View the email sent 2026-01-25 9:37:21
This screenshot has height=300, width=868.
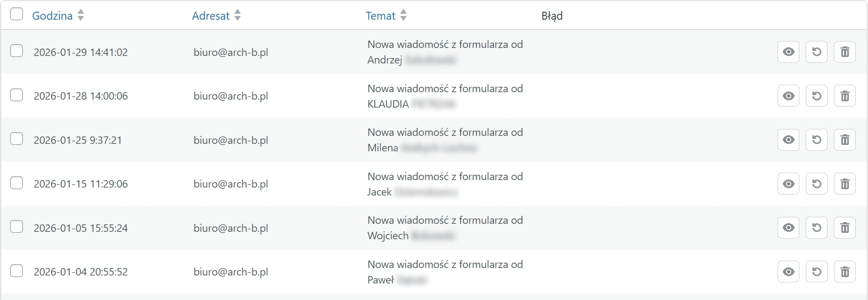[789, 140]
